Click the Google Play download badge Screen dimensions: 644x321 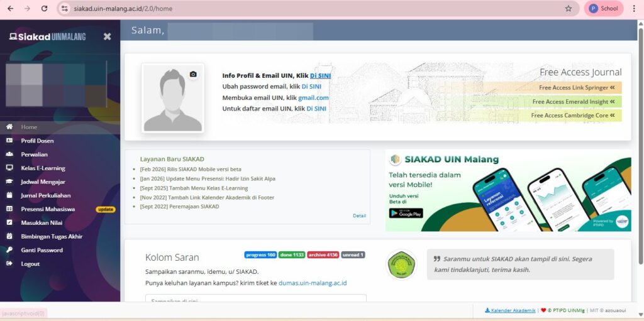[406, 213]
